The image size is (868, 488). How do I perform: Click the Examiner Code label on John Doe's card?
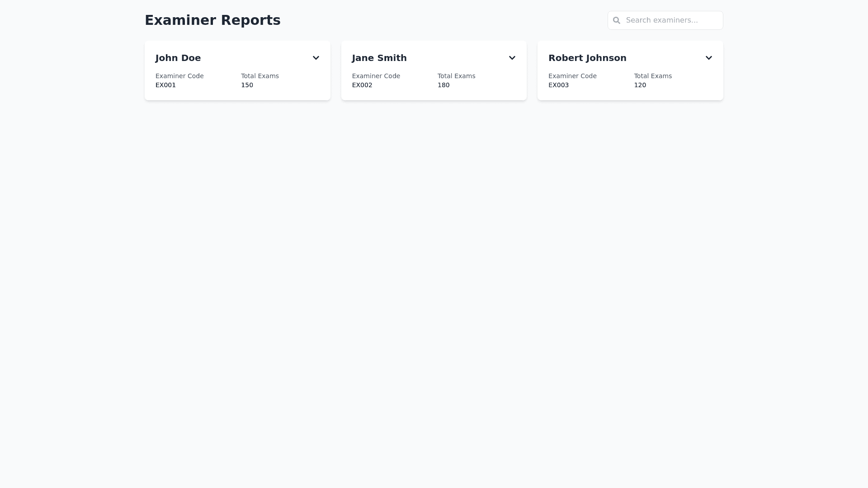(179, 76)
